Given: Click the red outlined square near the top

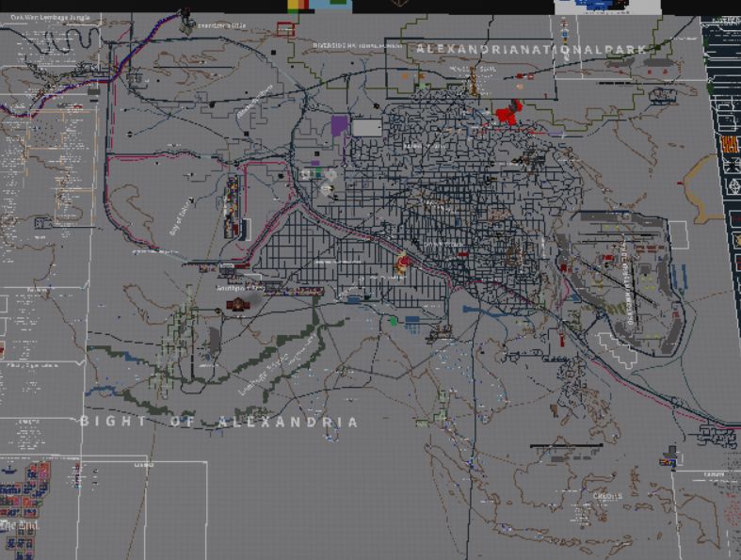Looking at the screenshot, I should (x=285, y=30).
